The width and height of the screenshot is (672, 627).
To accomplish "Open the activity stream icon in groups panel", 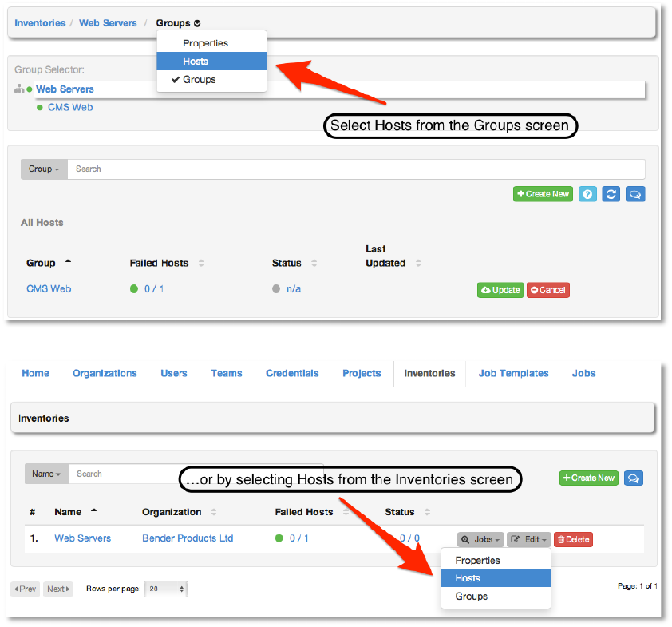I will click(x=635, y=194).
